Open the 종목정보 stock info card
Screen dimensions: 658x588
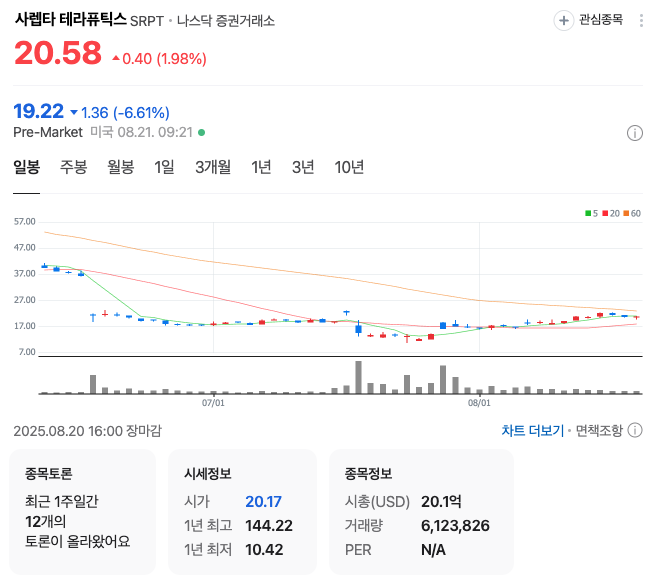click(421, 512)
